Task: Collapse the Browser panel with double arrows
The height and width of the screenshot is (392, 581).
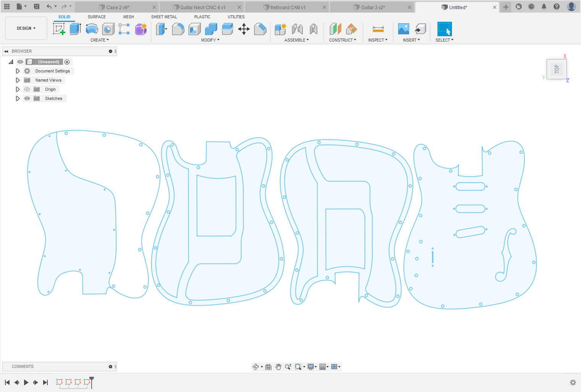Action: click(6, 51)
